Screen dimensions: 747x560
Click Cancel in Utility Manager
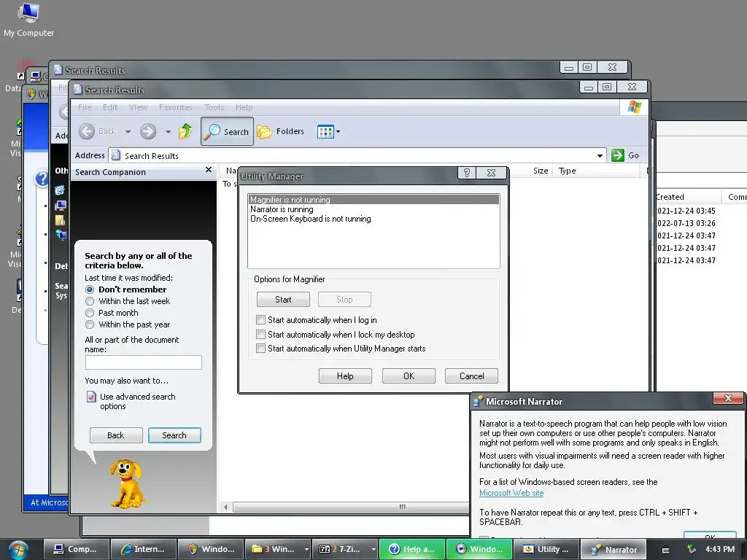(472, 376)
